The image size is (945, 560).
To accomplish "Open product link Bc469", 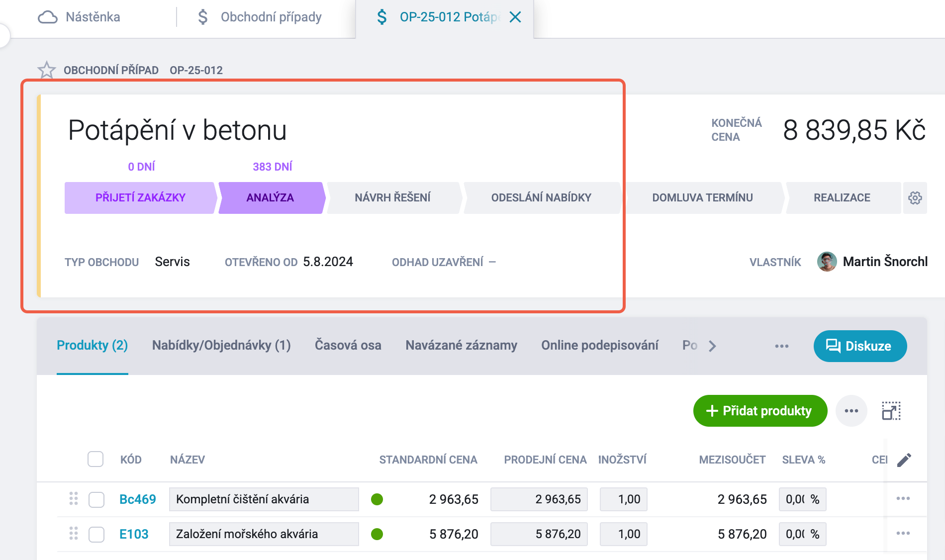I will tap(138, 499).
